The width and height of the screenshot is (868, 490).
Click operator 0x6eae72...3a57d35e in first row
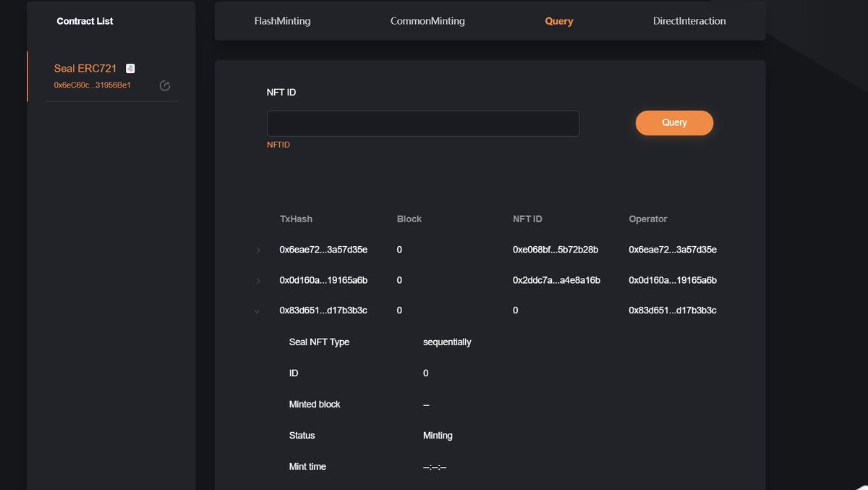(673, 250)
